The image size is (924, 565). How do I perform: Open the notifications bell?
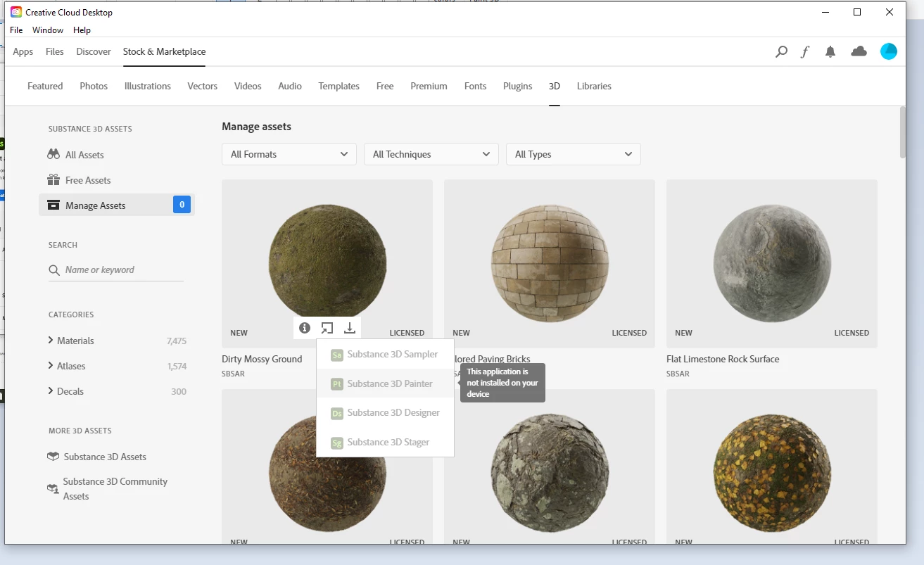[x=830, y=51]
